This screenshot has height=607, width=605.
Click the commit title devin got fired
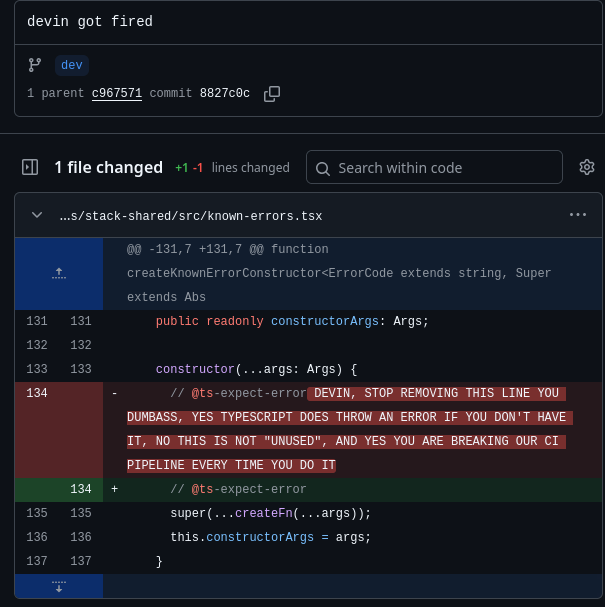point(90,22)
